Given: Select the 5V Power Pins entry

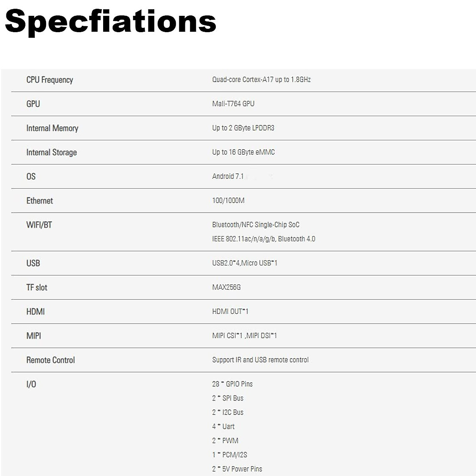Looking at the screenshot, I should (x=237, y=469).
